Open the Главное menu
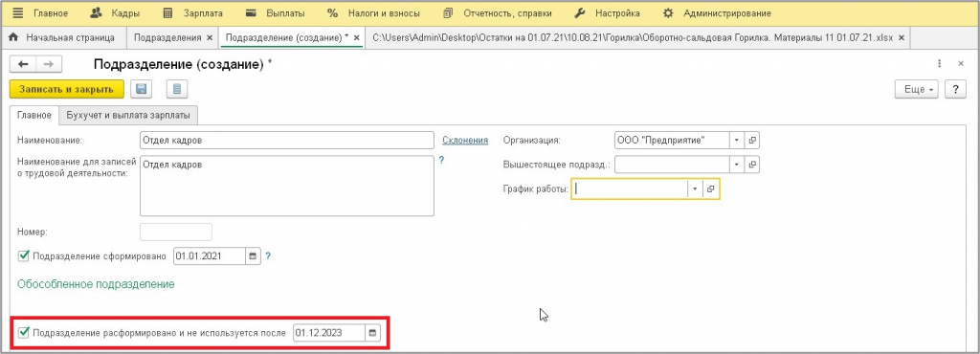Viewport: 980px width, 354px height. tap(50, 13)
